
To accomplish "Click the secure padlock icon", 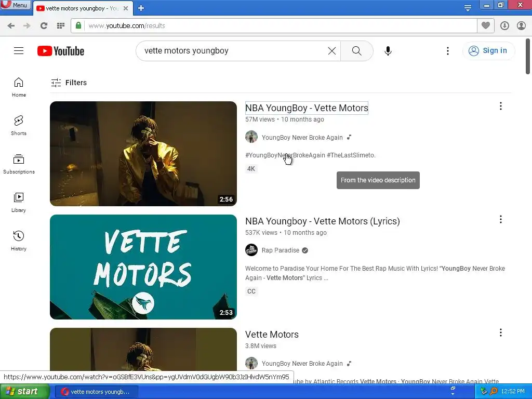I will tap(78, 25).
